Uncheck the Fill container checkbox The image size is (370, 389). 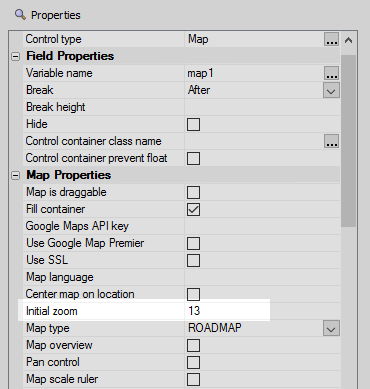point(194,209)
